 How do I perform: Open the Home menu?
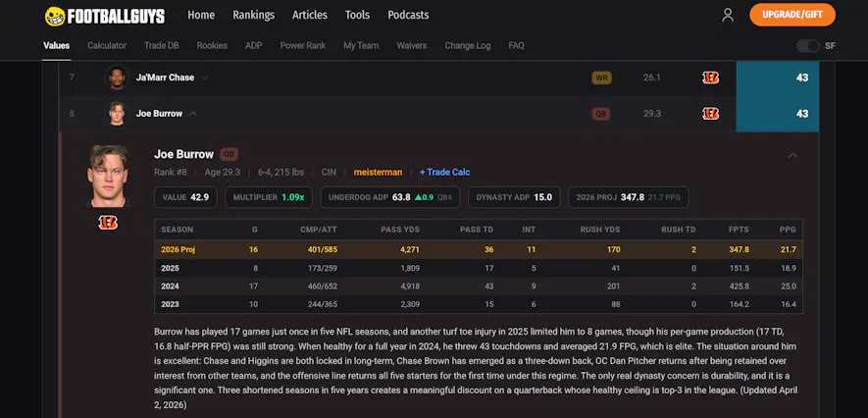pos(201,15)
